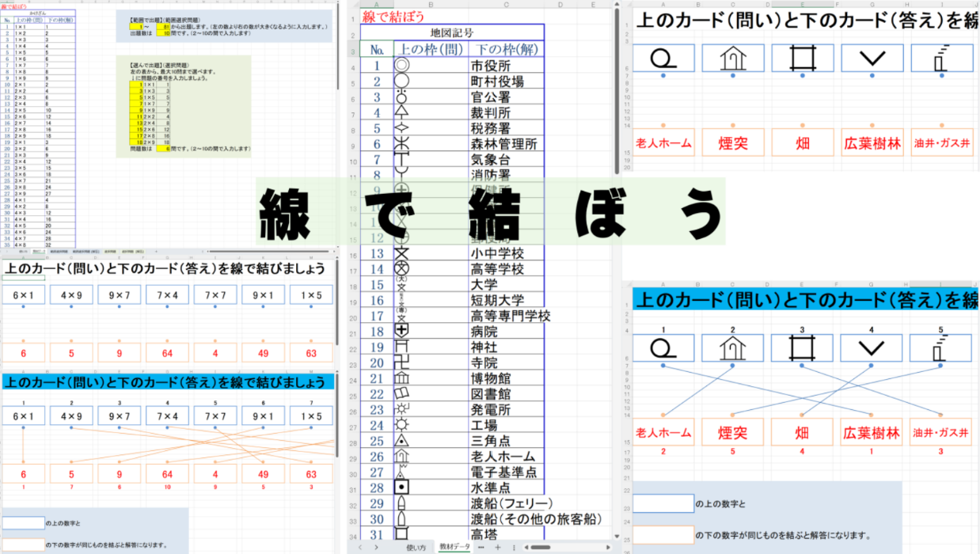Switch to the 使い方 sheet tab

click(x=416, y=547)
